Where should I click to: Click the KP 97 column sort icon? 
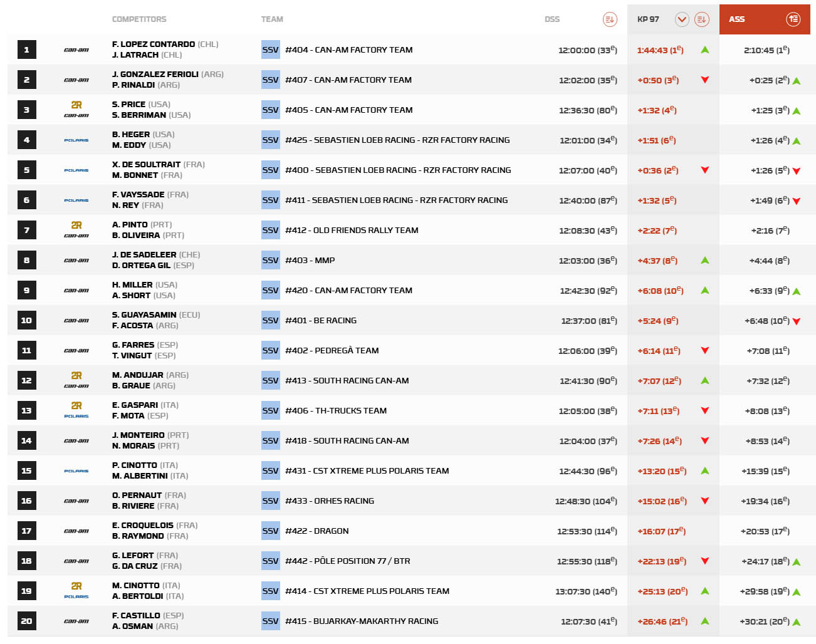coord(701,19)
